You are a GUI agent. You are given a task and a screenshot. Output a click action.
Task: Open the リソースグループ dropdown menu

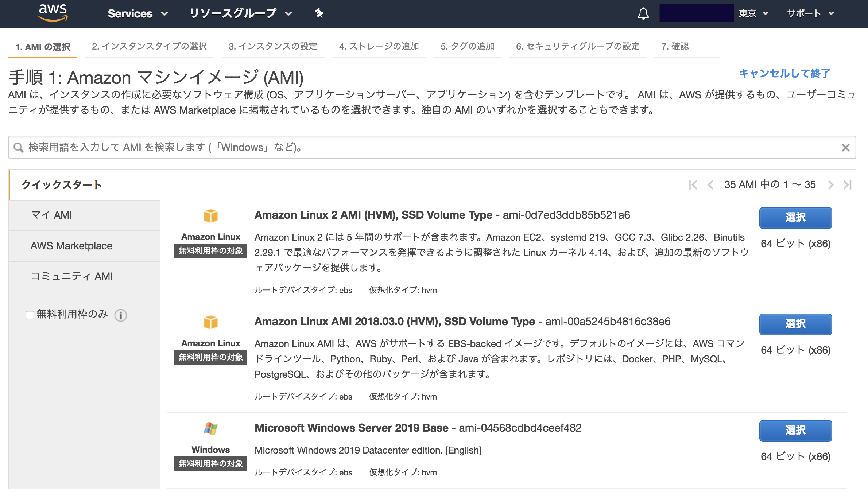pyautogui.click(x=241, y=14)
